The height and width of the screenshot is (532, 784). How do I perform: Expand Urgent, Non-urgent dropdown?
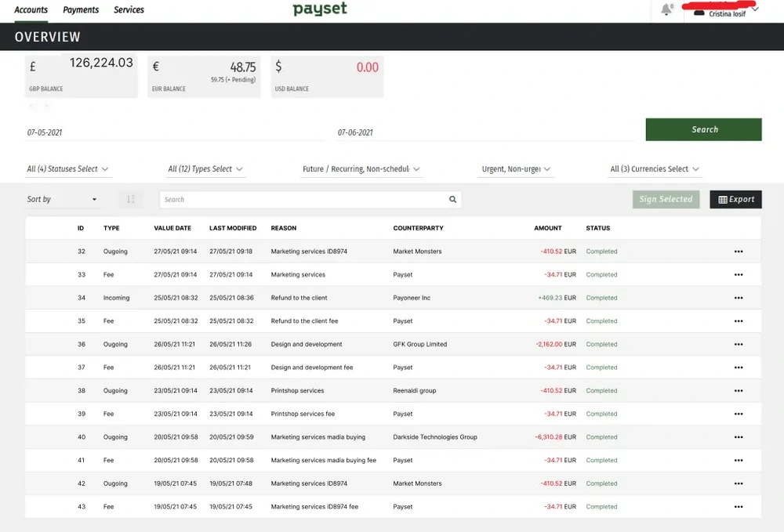point(516,168)
